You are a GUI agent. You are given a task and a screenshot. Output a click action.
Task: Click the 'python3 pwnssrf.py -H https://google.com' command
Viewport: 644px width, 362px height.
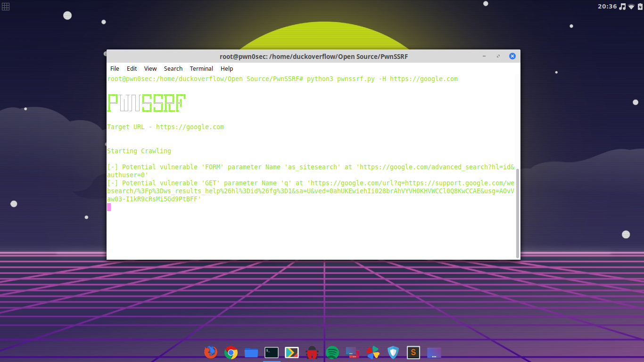coord(382,79)
